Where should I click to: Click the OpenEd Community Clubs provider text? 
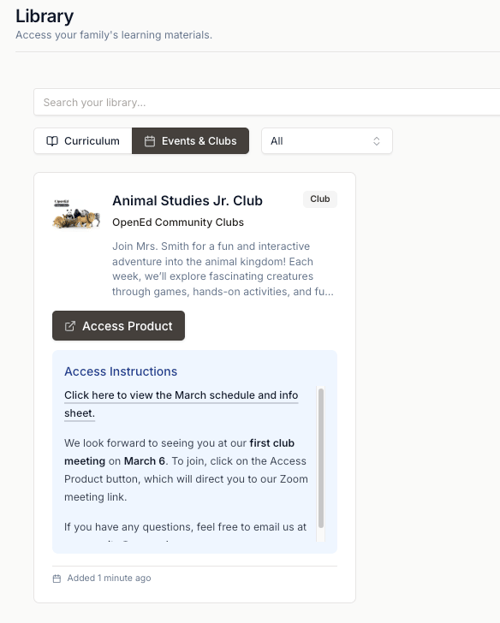(178, 222)
